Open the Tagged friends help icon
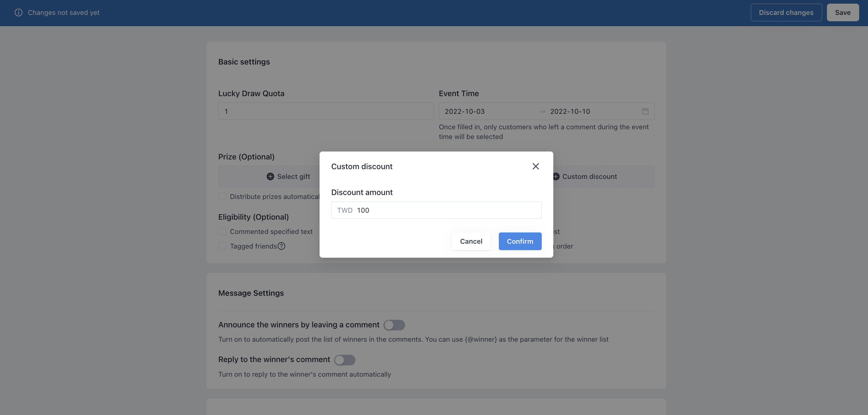Screen dimensions: 868x415 click(281, 246)
